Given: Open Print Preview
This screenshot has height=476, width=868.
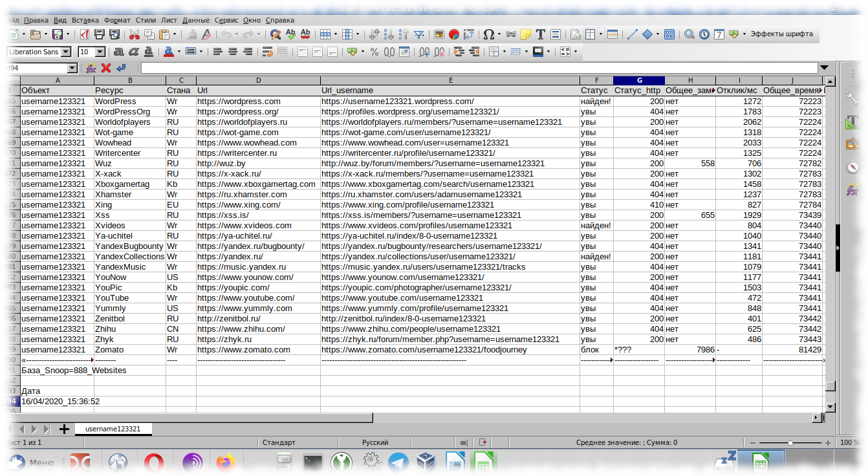Looking at the screenshot, I should [114, 34].
